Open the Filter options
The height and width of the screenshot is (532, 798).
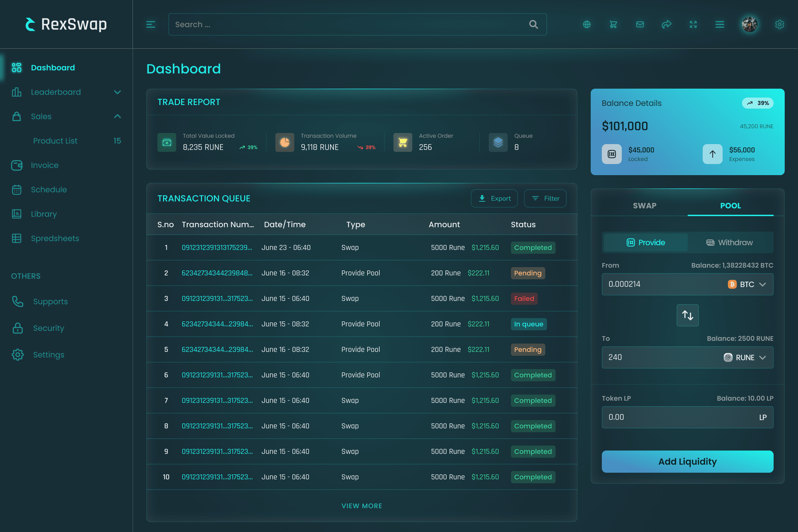[x=545, y=198]
